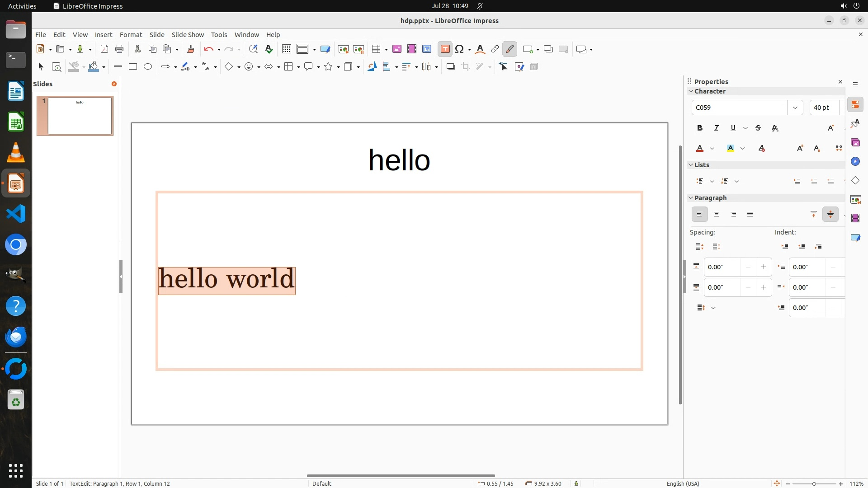Image resolution: width=868 pixels, height=488 pixels.
Task: Toggle Italic formatting in sidebar
Action: click(x=717, y=128)
